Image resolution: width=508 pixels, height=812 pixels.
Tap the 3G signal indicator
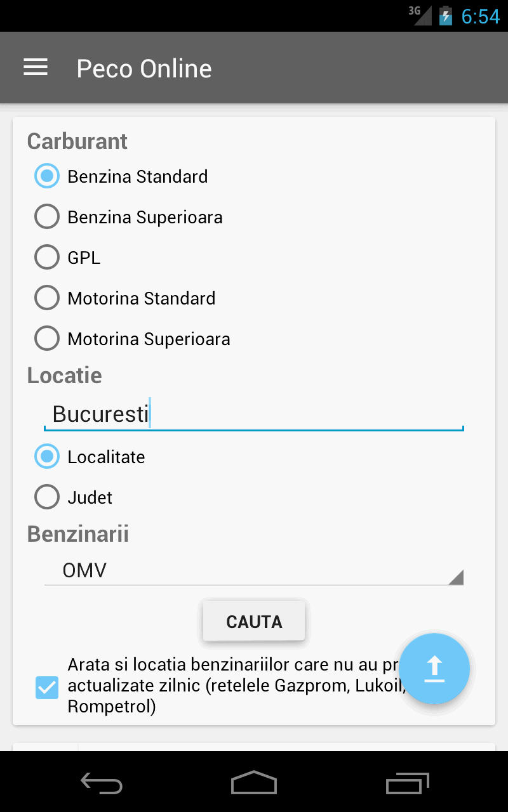click(x=420, y=16)
